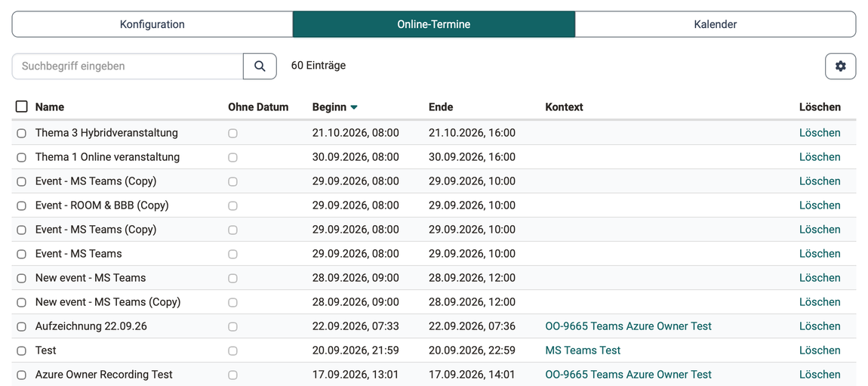Toggle Ohne Datum for Thema 1 Online veranstaltung
The height and width of the screenshot is (386, 868).
click(232, 157)
